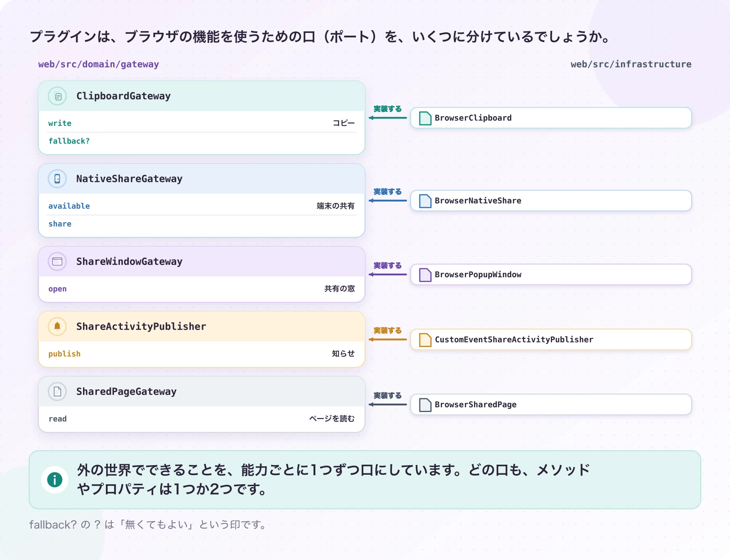Click the publish method

64,354
